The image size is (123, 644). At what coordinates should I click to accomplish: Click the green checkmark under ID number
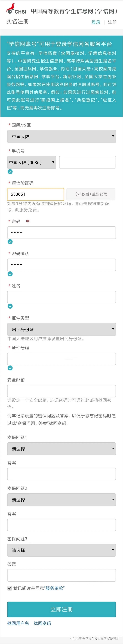(10, 368)
